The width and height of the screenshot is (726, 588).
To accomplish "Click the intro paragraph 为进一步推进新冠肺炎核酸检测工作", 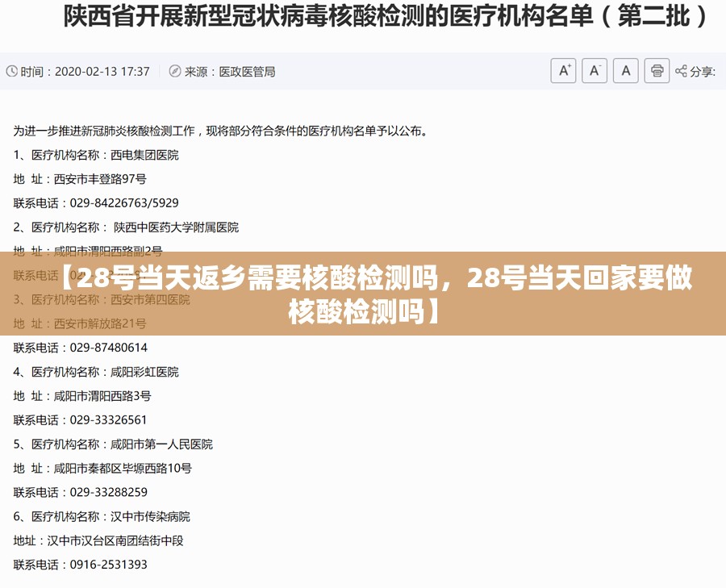I will (220, 131).
